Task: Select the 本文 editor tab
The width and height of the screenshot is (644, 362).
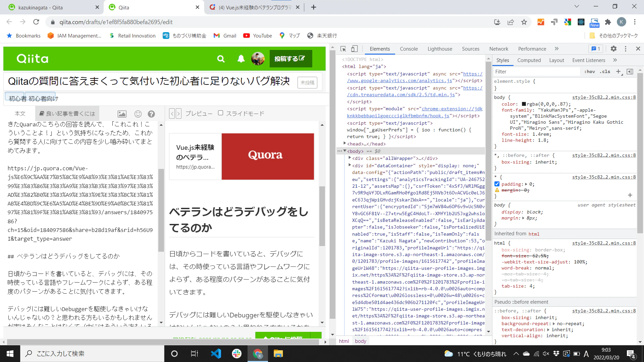Action: pyautogui.click(x=20, y=114)
